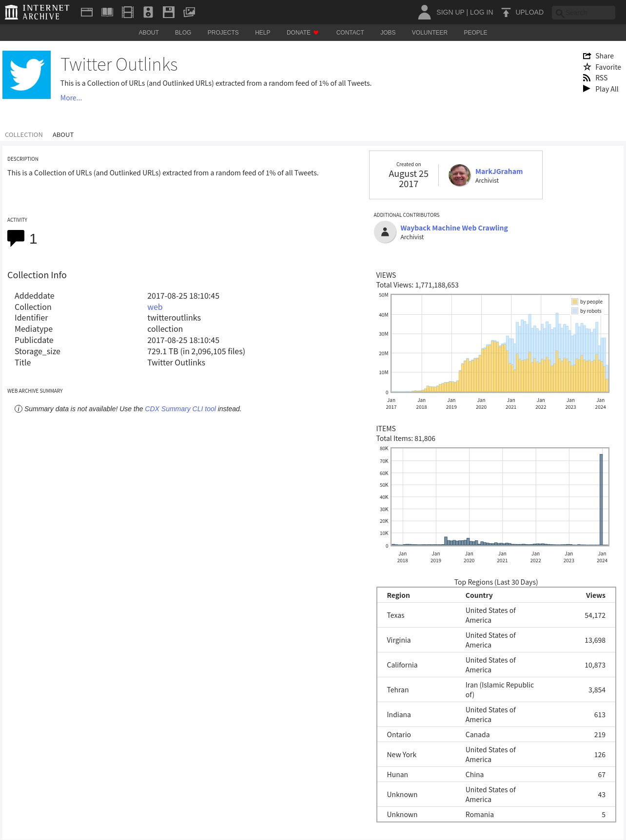Open the ABOUT navigation item
626x840 pixels.
point(149,33)
